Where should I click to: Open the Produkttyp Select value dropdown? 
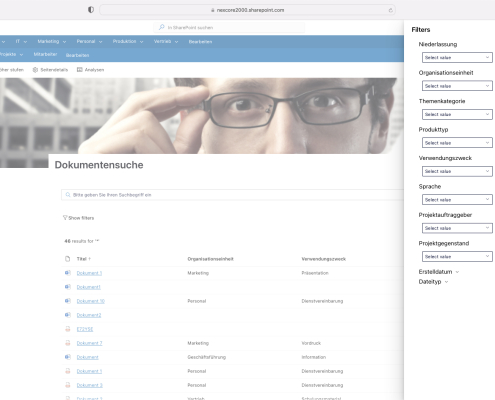coord(457,143)
